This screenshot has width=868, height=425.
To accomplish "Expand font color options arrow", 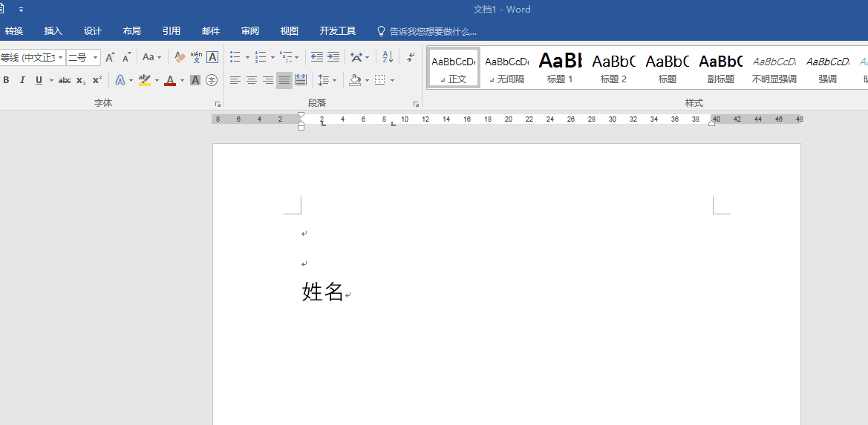I will 182,80.
